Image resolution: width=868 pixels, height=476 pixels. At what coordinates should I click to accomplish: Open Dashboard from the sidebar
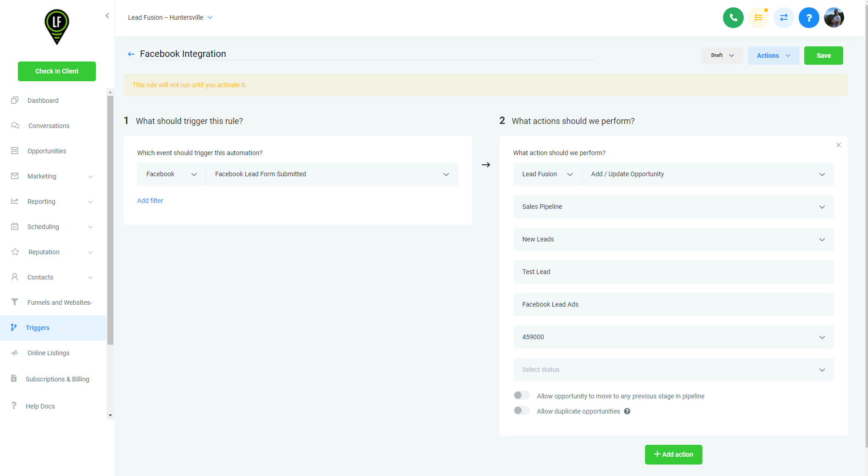pyautogui.click(x=53, y=101)
